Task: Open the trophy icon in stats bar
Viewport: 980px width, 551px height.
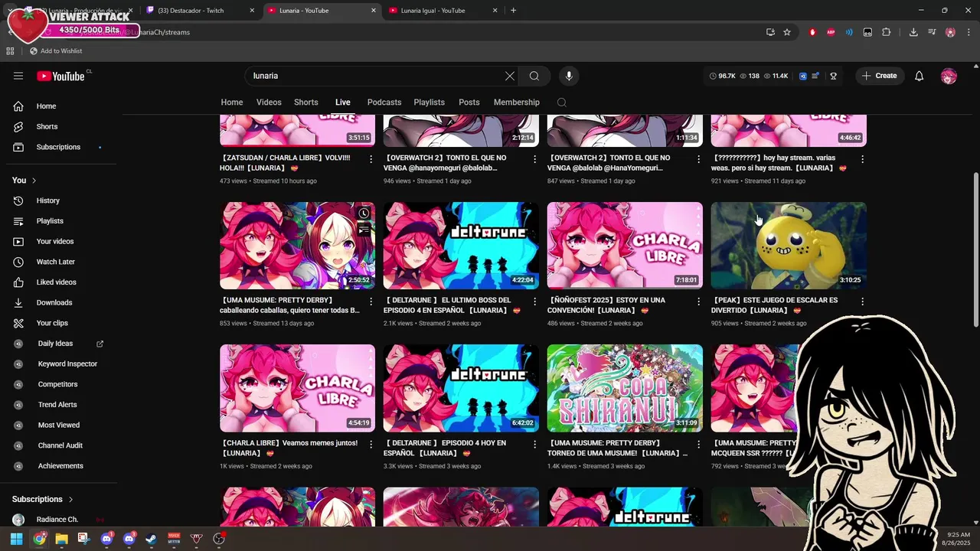Action: coord(833,76)
